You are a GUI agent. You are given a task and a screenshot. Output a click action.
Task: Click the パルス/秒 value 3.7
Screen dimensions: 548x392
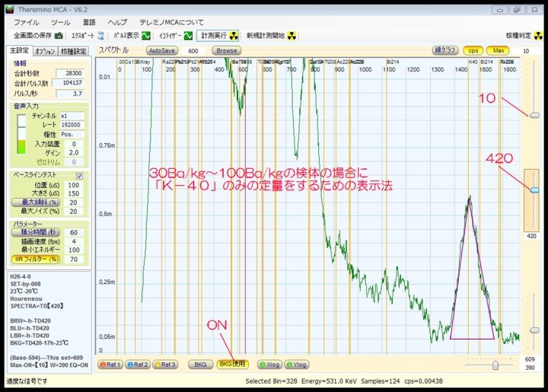coord(69,94)
